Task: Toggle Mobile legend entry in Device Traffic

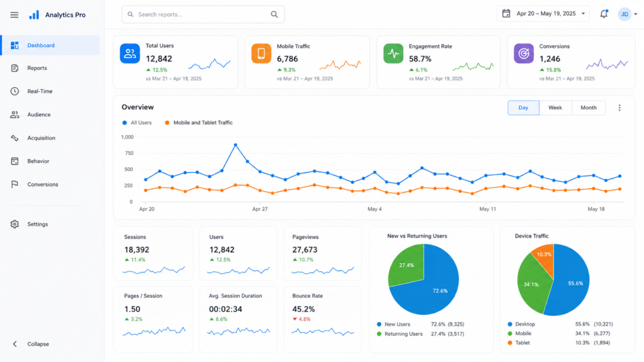Action: (519, 334)
